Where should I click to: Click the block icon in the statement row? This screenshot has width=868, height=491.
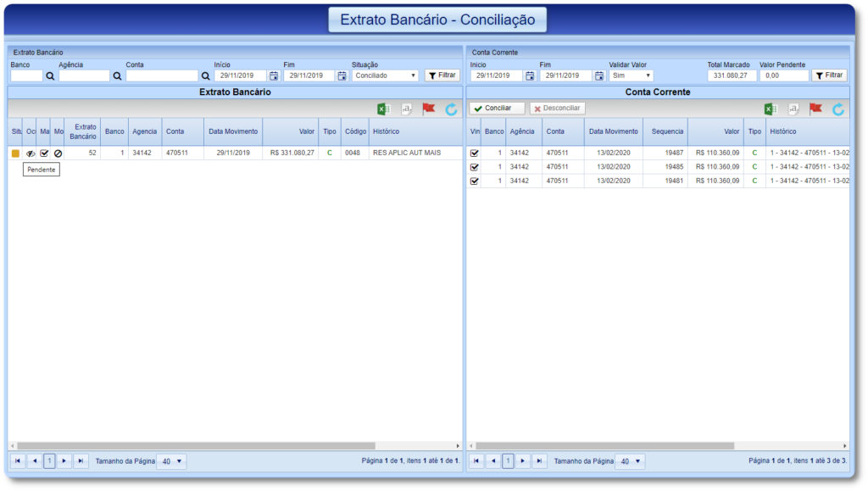58,153
